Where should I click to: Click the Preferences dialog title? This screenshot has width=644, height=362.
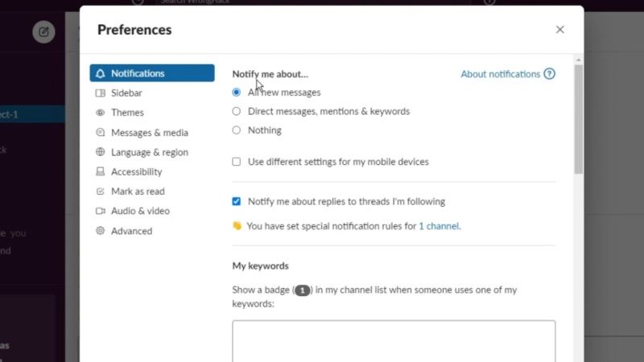(x=134, y=30)
